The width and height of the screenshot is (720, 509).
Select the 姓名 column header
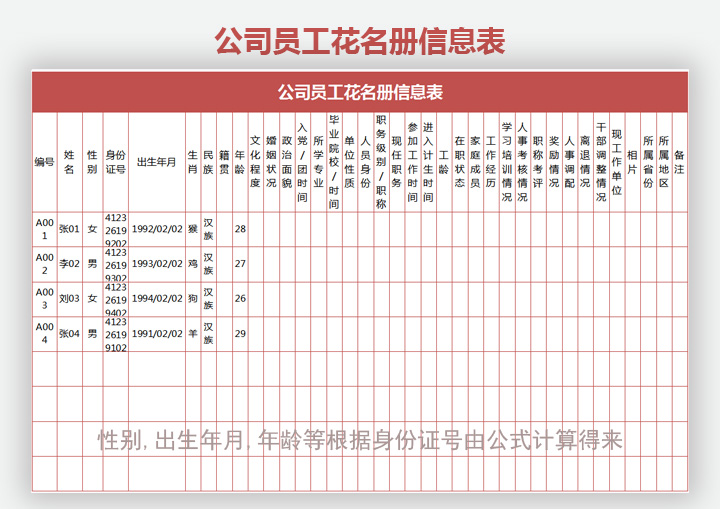69,162
